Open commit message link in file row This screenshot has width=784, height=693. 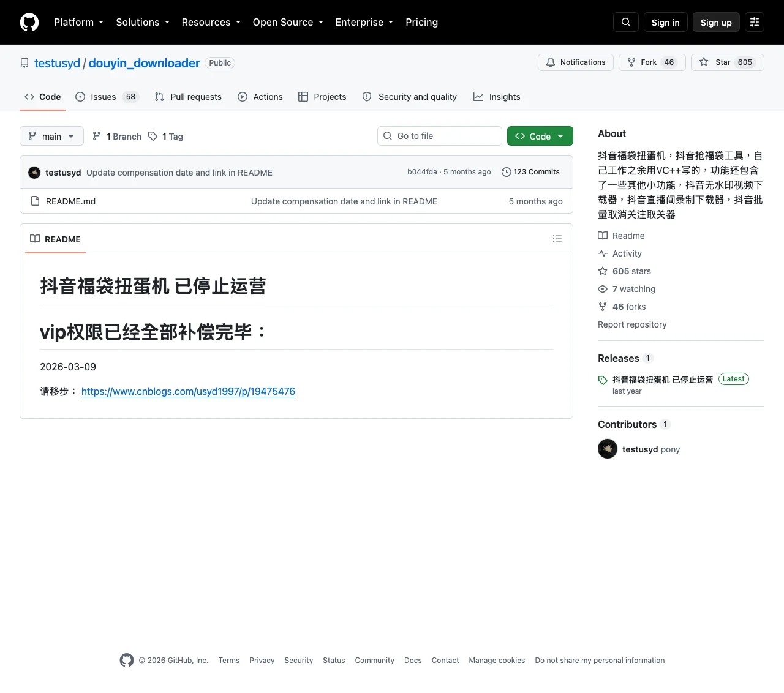(x=344, y=201)
